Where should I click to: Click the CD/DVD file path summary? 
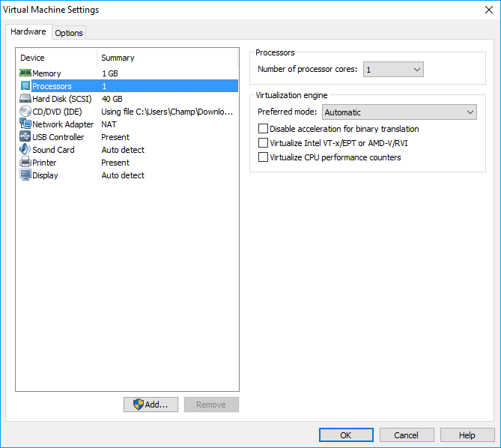point(167,112)
